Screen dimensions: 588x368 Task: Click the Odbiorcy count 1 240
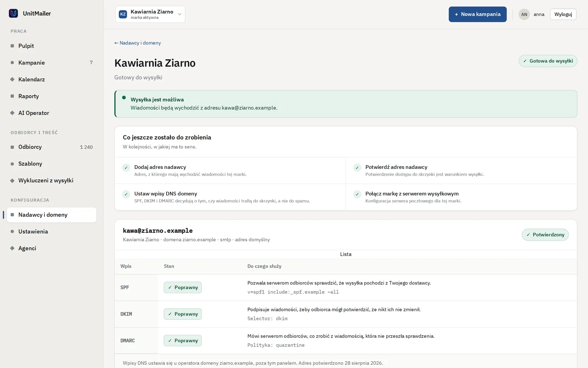point(86,147)
